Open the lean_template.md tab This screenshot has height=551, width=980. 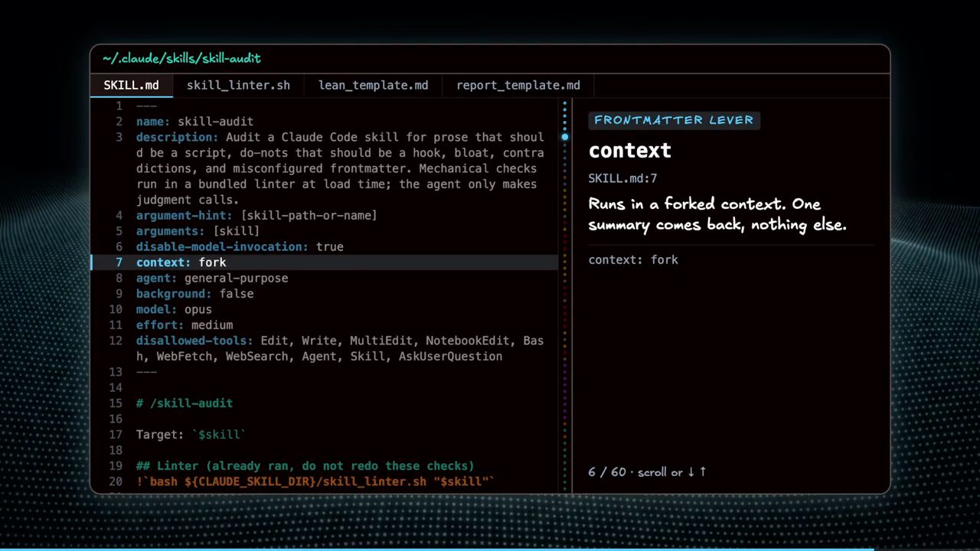pos(373,85)
